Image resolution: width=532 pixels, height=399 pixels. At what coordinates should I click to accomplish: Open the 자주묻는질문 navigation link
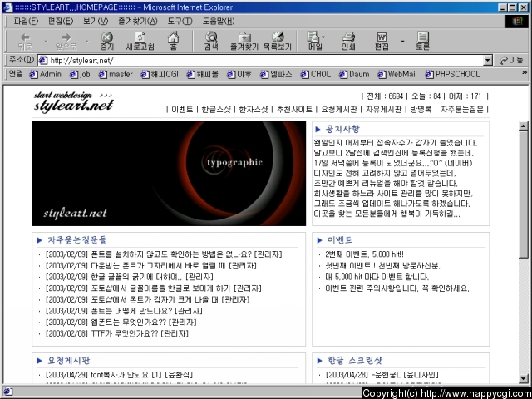pyautogui.click(x=462, y=109)
